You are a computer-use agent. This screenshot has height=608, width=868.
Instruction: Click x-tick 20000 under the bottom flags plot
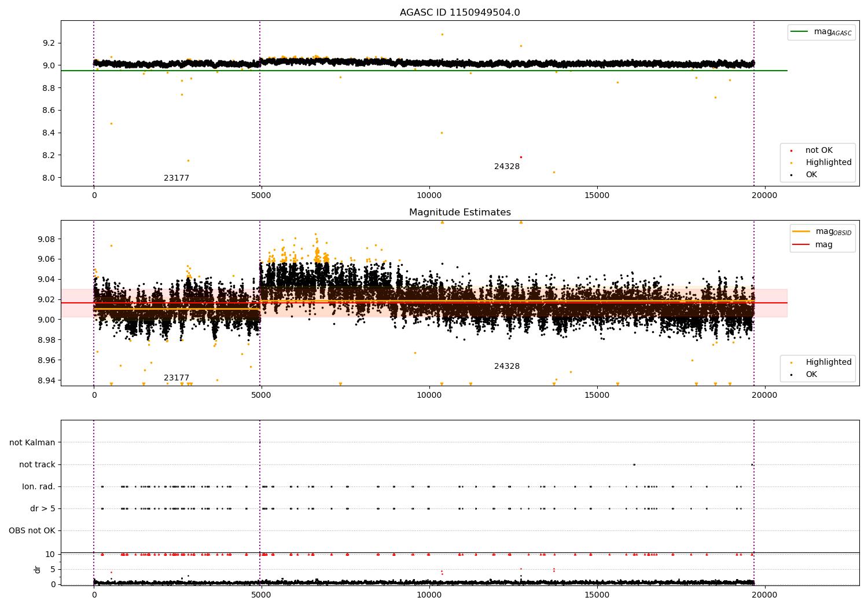pyautogui.click(x=765, y=595)
